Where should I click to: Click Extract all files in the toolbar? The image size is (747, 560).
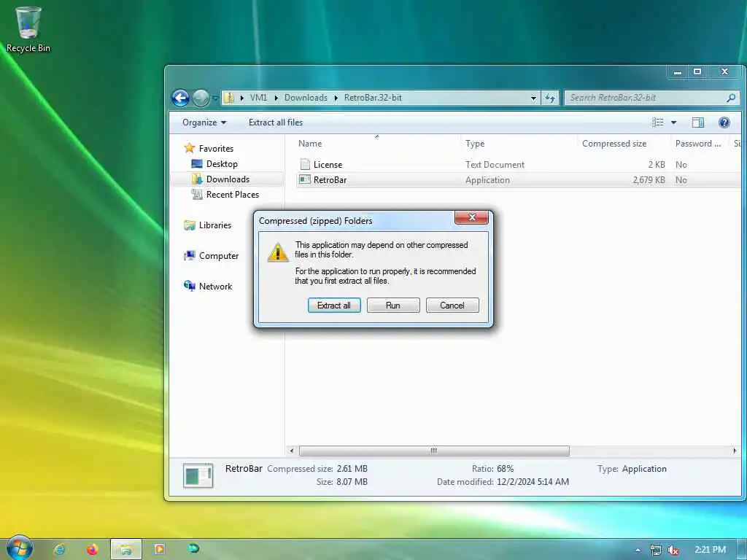[276, 122]
